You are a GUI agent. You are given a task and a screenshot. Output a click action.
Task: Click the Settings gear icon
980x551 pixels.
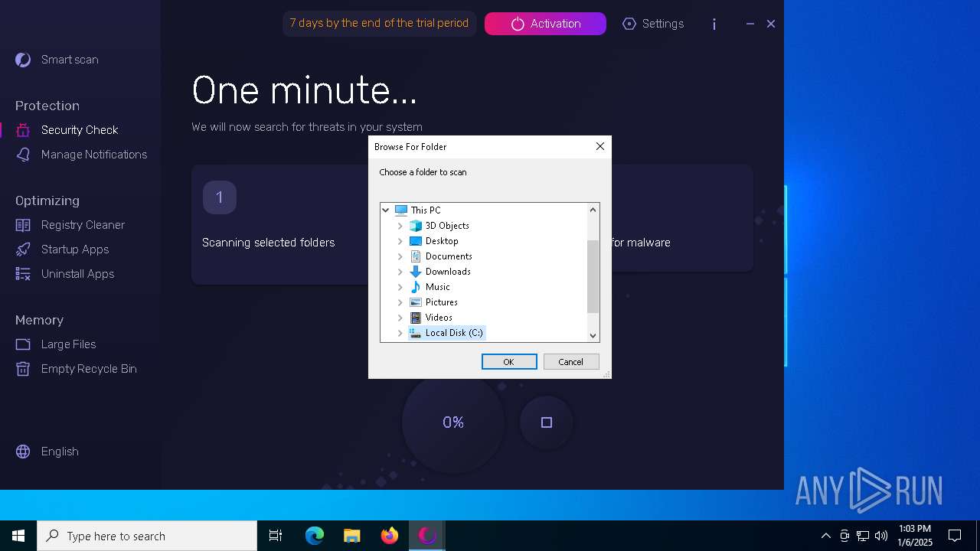tap(629, 24)
